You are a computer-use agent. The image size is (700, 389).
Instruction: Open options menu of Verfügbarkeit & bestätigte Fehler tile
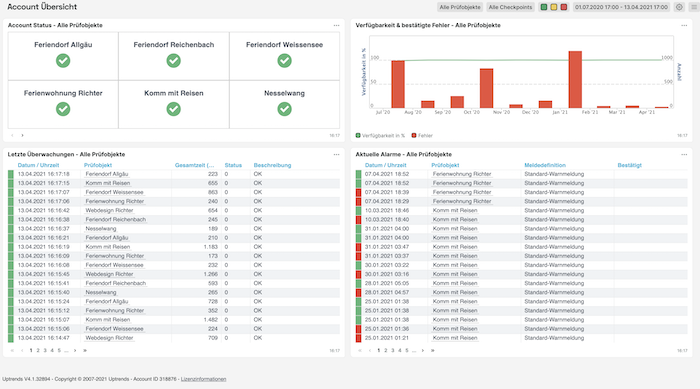[x=684, y=25]
